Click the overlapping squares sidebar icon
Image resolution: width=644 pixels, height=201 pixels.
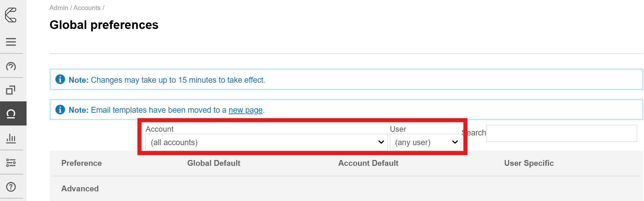[x=11, y=90]
